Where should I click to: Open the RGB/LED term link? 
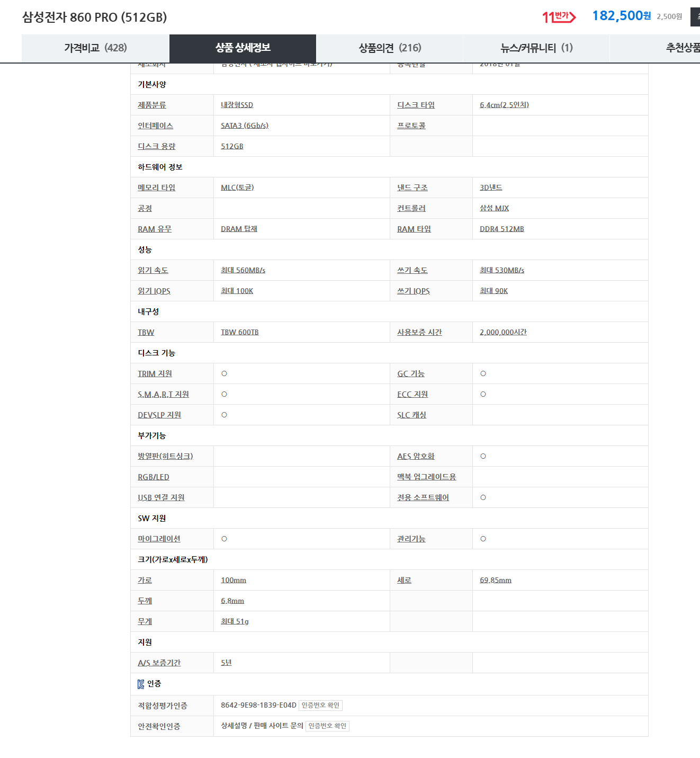(x=154, y=477)
